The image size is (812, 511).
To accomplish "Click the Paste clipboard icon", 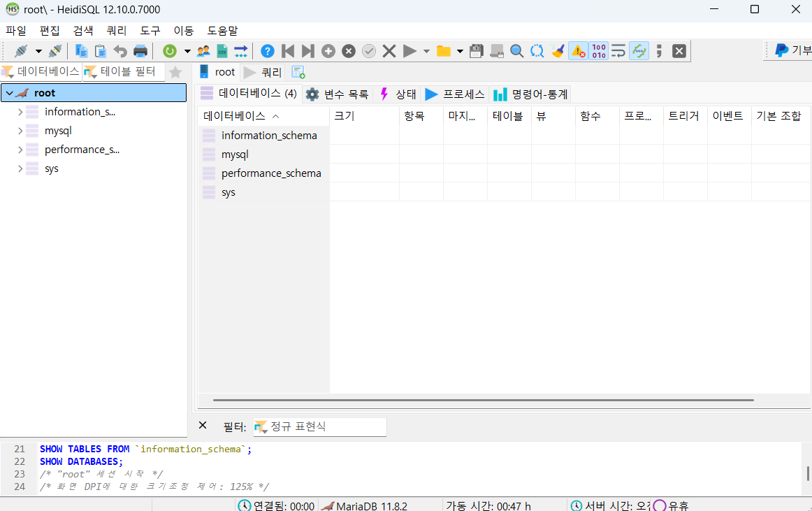I will [101, 51].
